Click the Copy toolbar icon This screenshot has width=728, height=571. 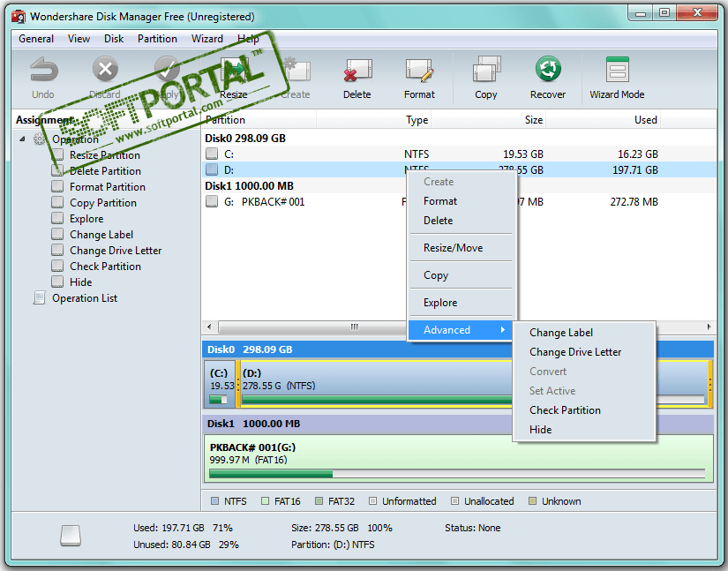click(486, 70)
